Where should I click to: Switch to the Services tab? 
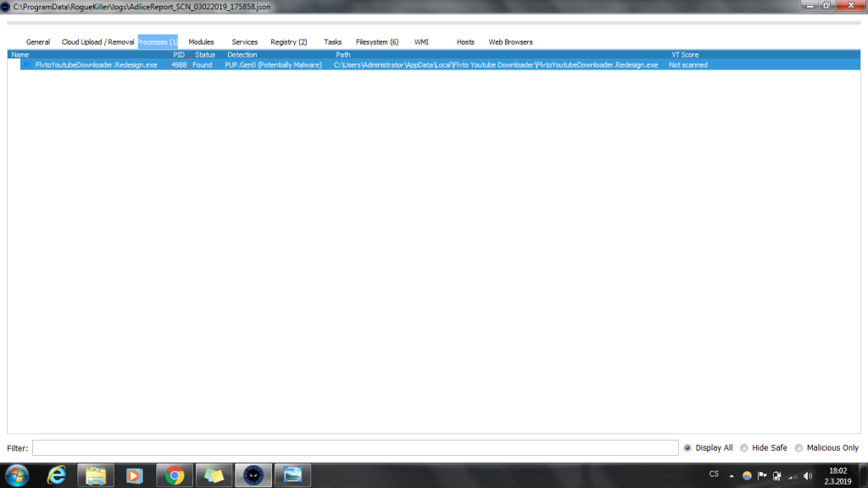(245, 42)
